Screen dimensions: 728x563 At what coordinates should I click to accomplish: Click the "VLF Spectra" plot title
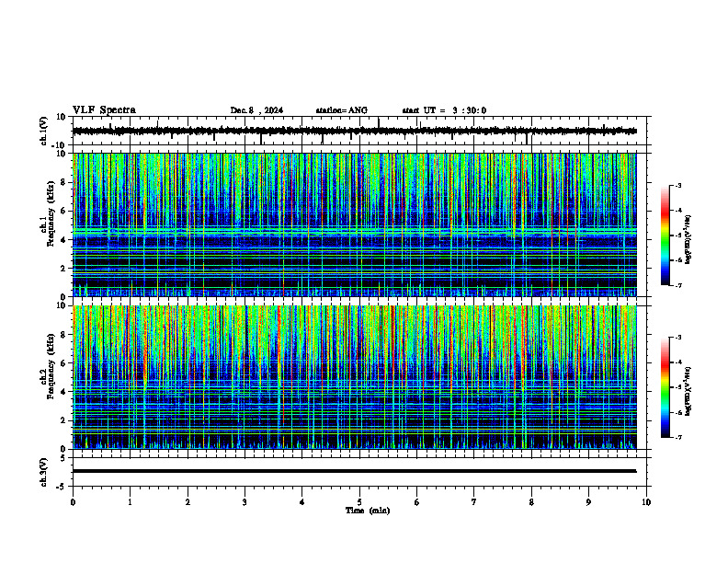[x=104, y=110]
